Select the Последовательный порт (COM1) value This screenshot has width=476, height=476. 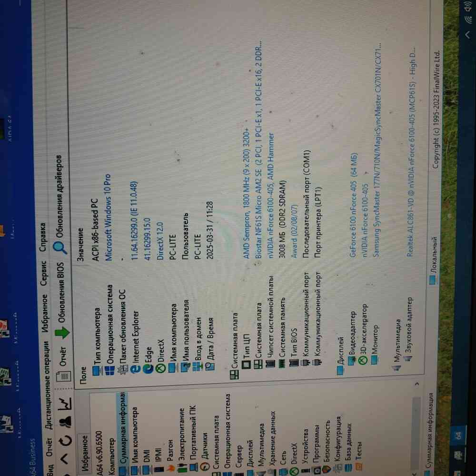tap(306, 203)
